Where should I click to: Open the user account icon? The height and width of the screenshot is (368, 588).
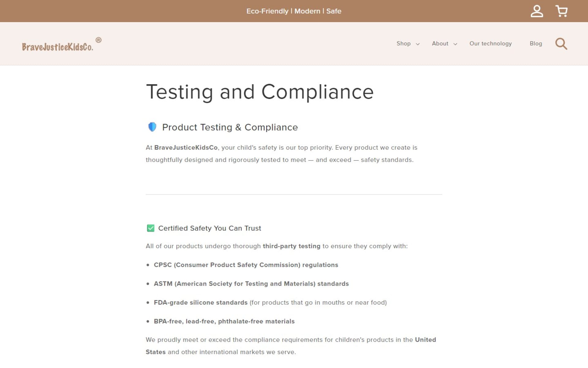pos(537,11)
